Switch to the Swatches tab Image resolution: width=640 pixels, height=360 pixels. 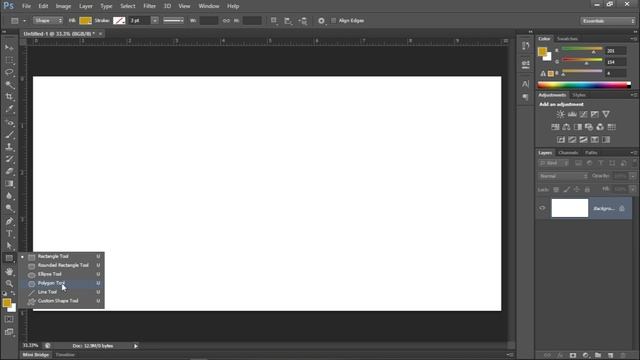tap(567, 39)
